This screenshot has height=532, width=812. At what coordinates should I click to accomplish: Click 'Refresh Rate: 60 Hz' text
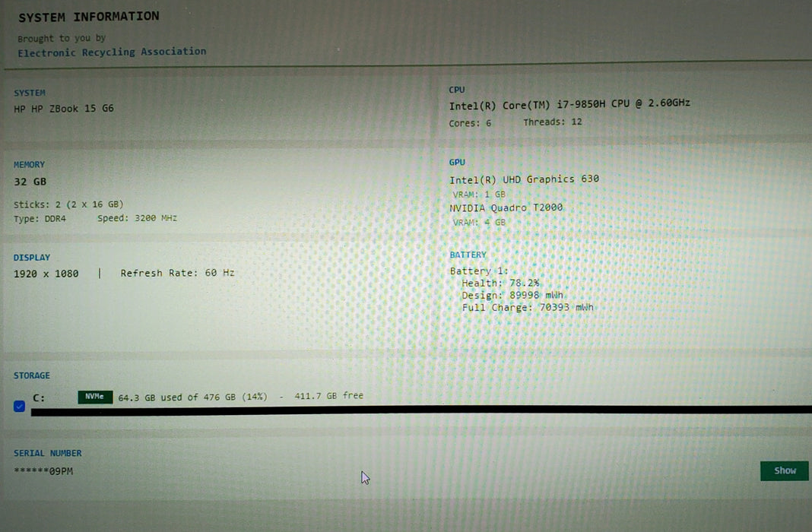tap(178, 273)
